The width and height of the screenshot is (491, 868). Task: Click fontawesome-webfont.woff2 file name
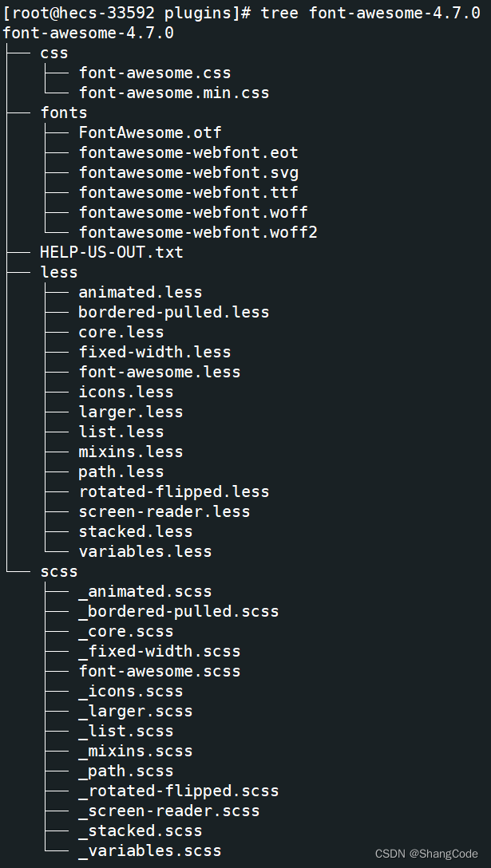click(x=198, y=232)
